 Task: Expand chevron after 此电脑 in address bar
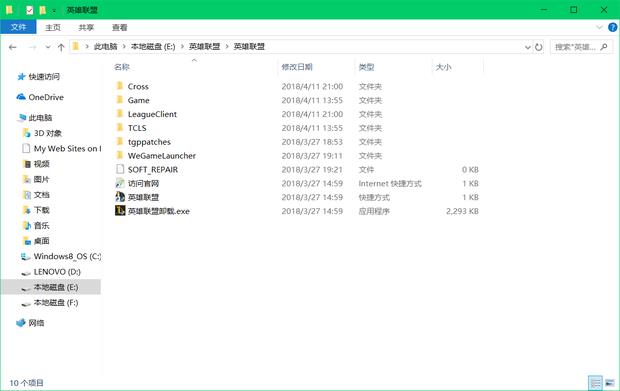[x=124, y=47]
